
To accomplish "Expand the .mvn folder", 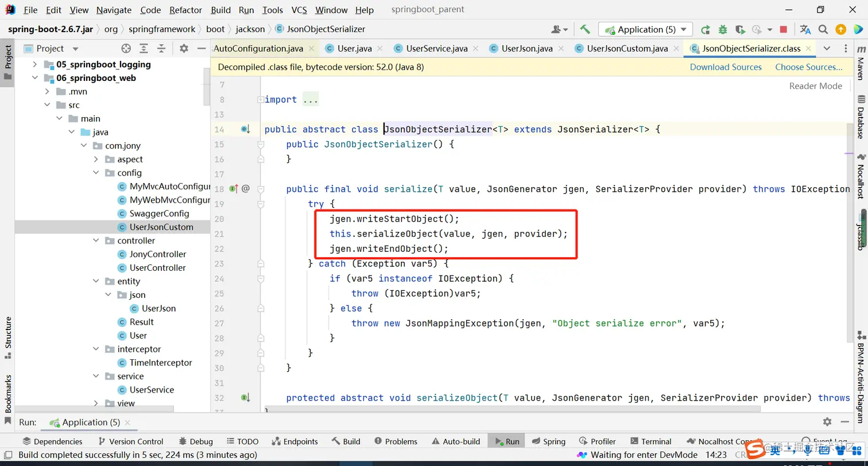I will point(47,91).
